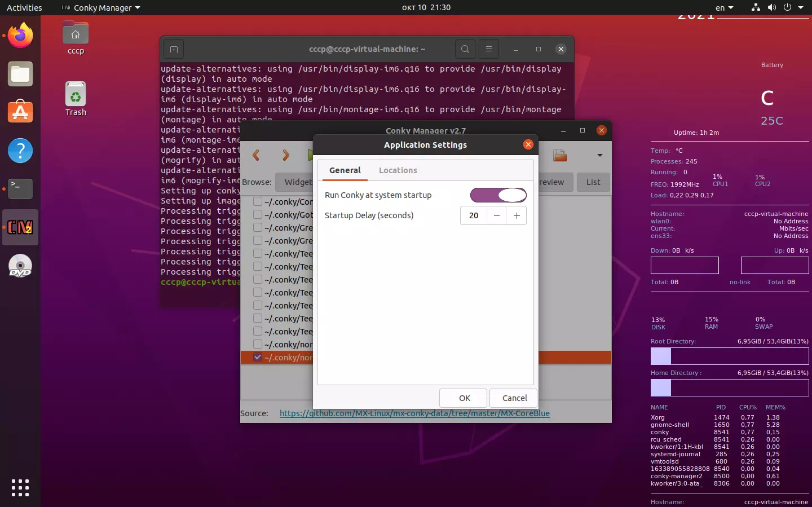The image size is (812, 507).
Task: Launch Firefox from the dock
Action: coord(20,36)
